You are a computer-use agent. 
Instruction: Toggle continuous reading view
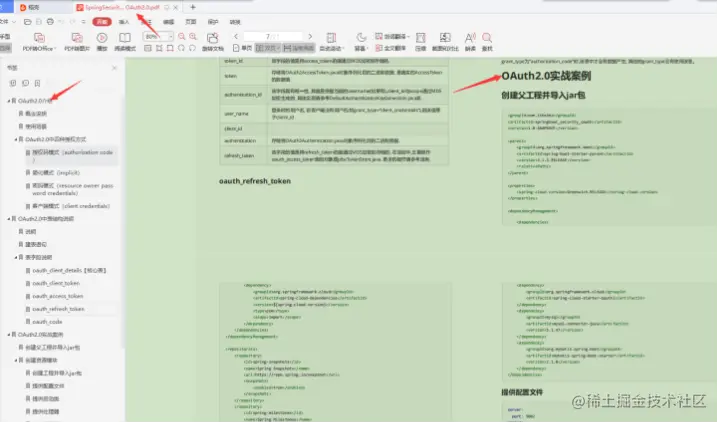pyautogui.click(x=298, y=48)
